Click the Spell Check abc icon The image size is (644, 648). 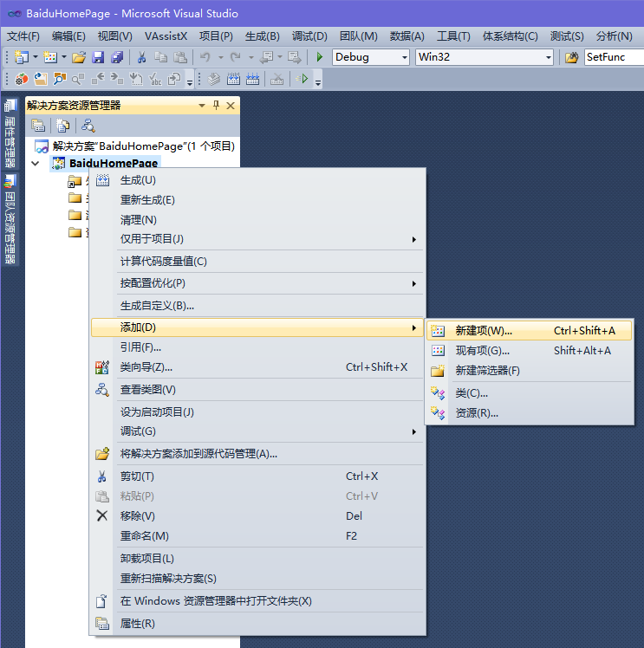155,79
